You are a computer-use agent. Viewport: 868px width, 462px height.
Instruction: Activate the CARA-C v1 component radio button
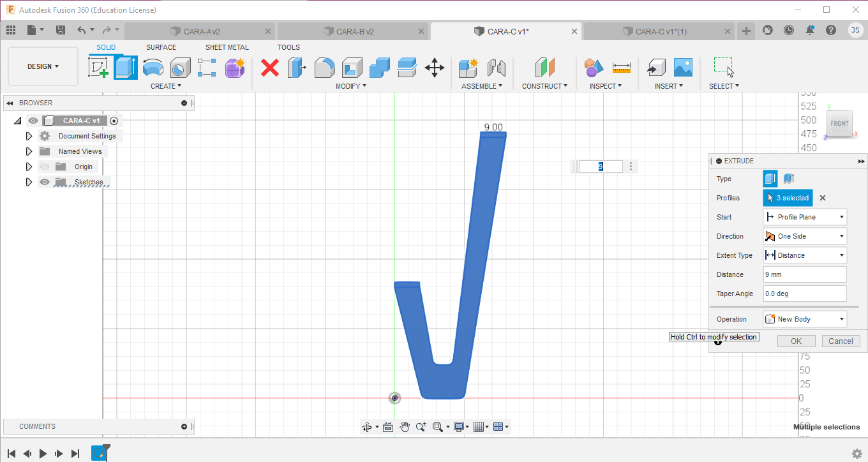click(114, 121)
